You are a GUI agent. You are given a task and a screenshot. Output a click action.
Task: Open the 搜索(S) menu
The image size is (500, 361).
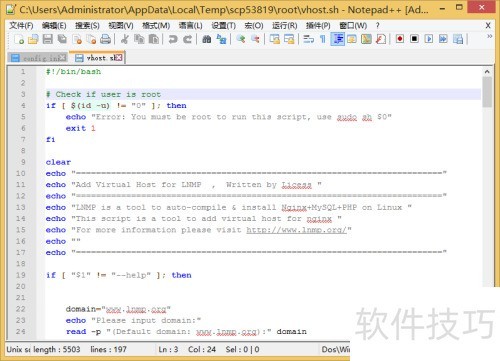pyautogui.click(x=87, y=25)
